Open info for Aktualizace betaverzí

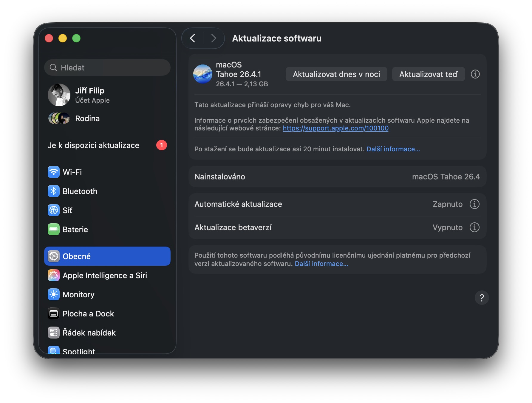pyautogui.click(x=474, y=227)
